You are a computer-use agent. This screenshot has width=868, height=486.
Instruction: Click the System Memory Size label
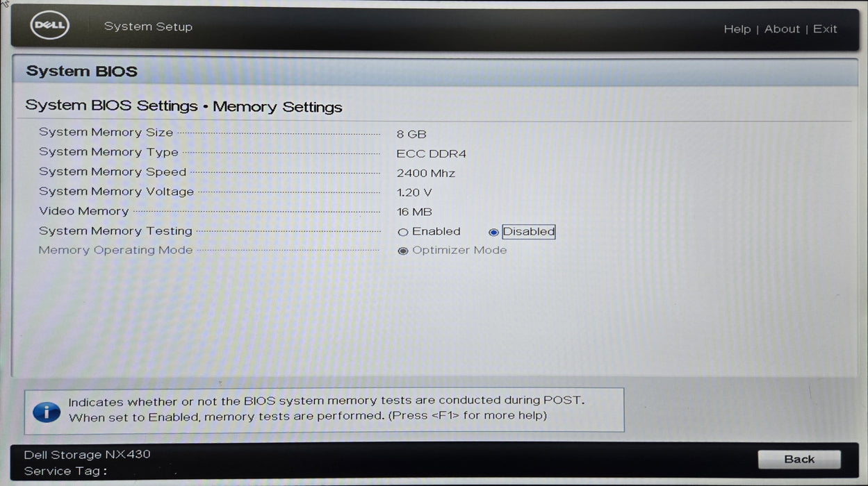coord(106,132)
